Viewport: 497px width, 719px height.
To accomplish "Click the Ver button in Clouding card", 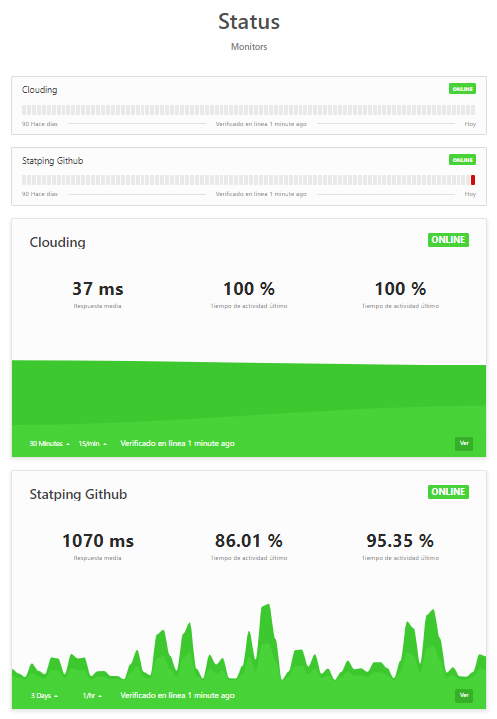I will tap(464, 443).
